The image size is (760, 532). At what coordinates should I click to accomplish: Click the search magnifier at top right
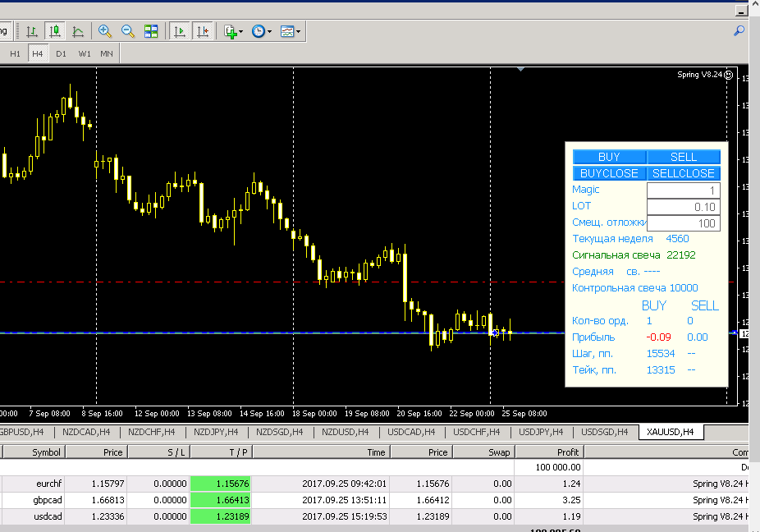pyautogui.click(x=739, y=31)
